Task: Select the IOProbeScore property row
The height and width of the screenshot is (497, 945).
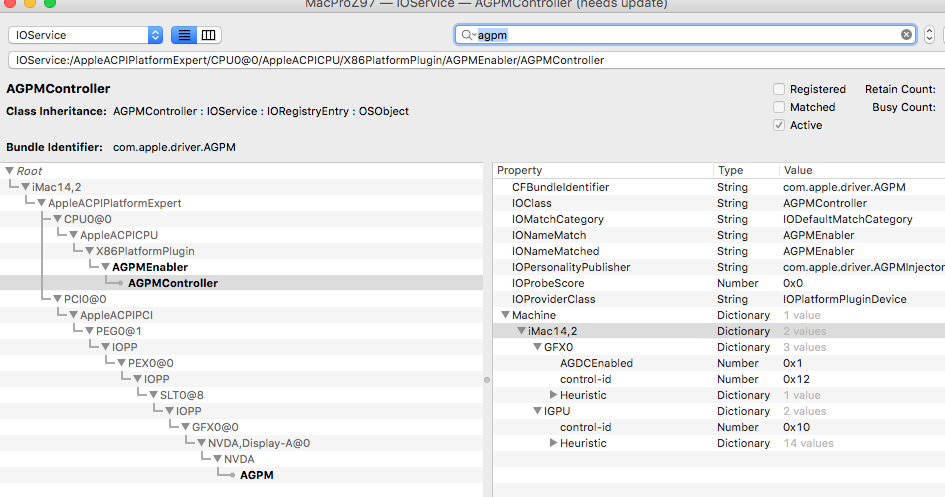Action: (x=719, y=283)
